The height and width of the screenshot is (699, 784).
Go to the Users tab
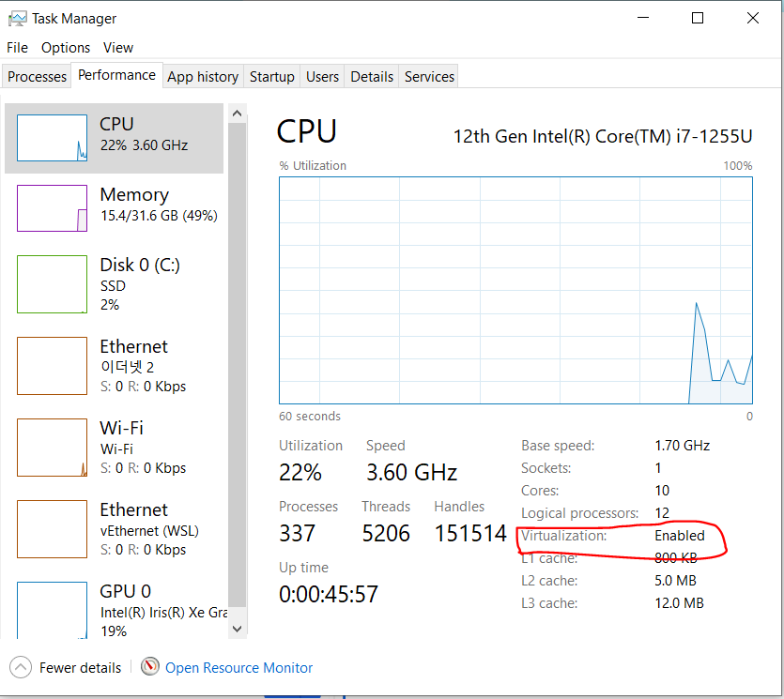click(322, 76)
